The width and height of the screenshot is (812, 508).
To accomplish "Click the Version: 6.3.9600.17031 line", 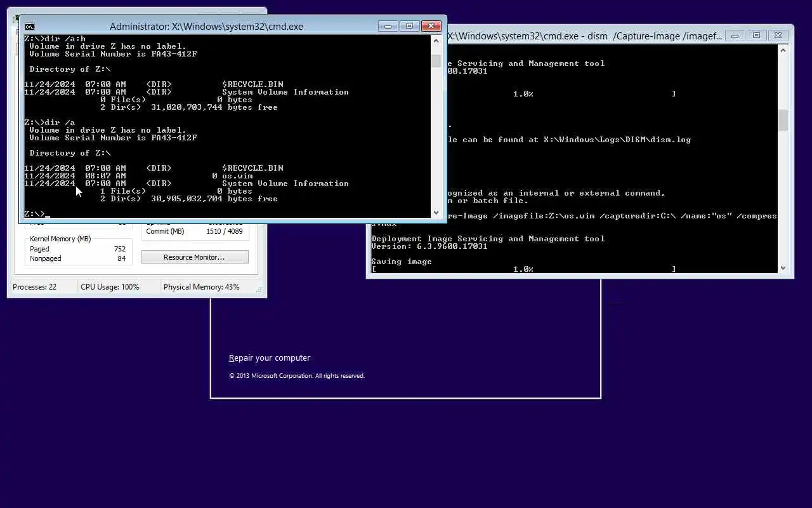I will click(x=429, y=246).
